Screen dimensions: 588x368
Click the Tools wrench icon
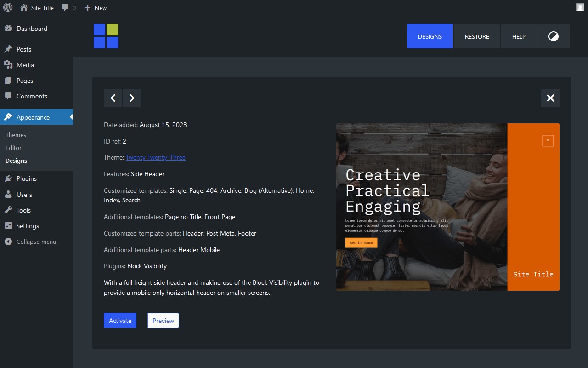tap(8, 210)
